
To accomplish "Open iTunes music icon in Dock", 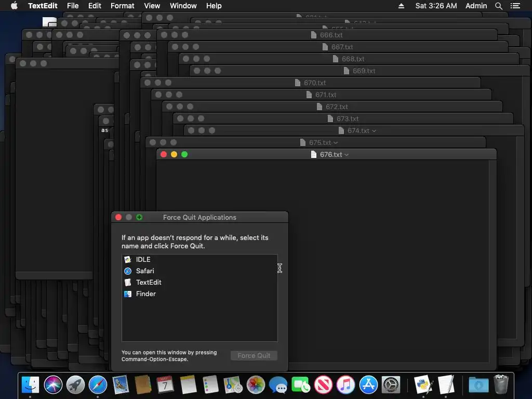I will [x=345, y=385].
